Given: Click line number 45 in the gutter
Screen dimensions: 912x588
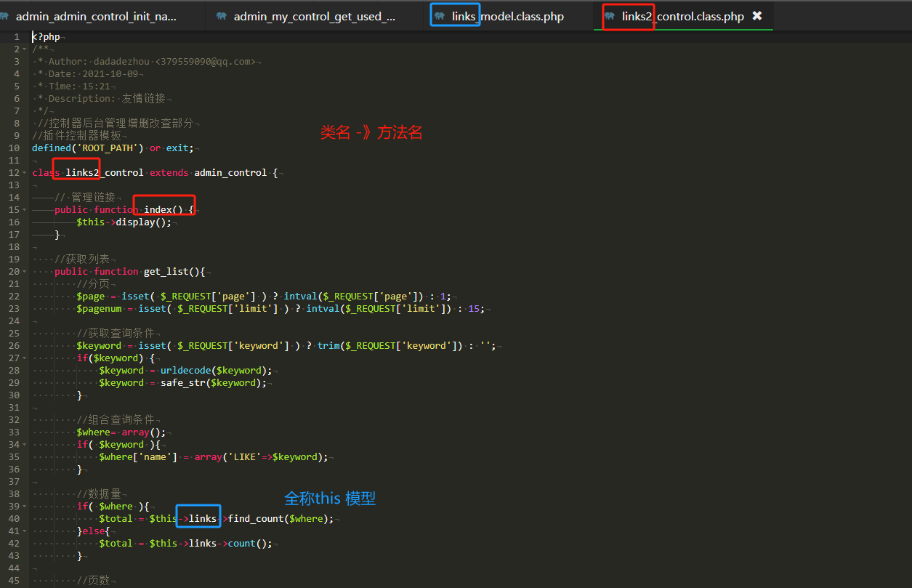Looking at the screenshot, I should pyautogui.click(x=15, y=581).
